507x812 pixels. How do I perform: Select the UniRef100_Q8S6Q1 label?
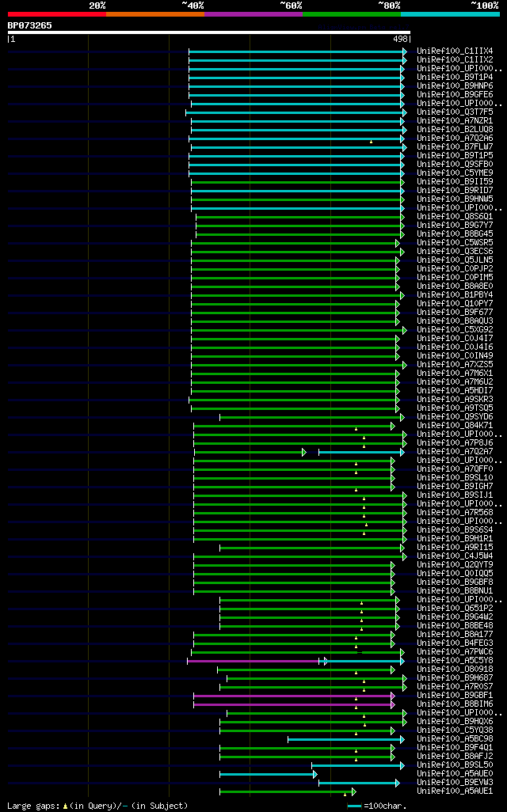click(x=456, y=217)
